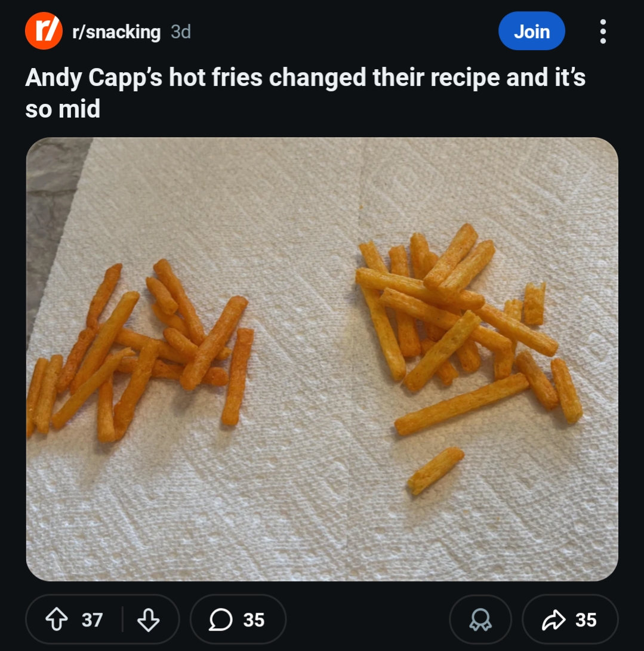Tap the right pile of fries in photo
644x651 pixels.
(x=460, y=316)
